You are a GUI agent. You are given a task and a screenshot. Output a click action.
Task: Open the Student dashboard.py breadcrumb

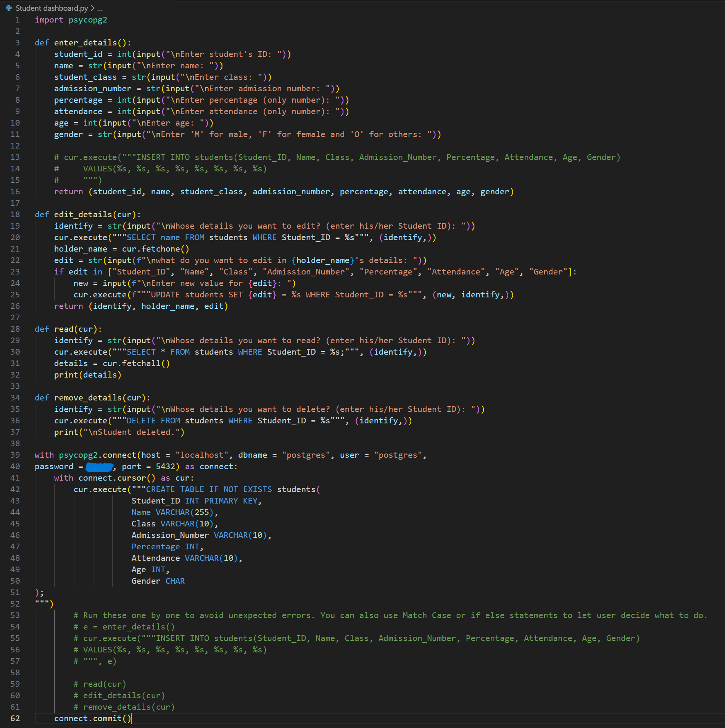(x=52, y=8)
